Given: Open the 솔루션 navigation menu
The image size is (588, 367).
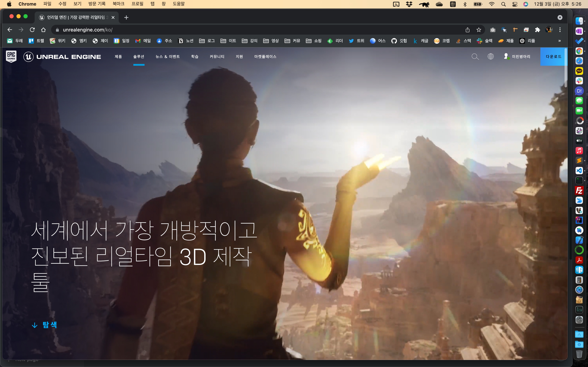Looking at the screenshot, I should 139,57.
